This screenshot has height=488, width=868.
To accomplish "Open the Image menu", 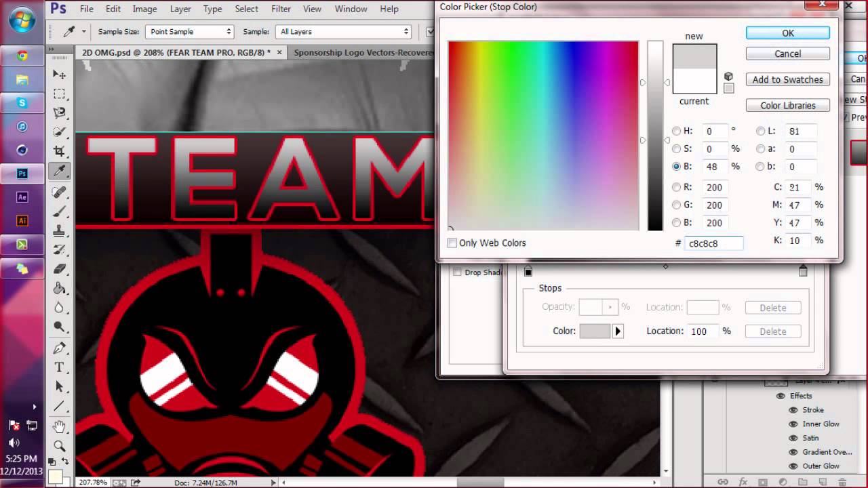I will [144, 9].
